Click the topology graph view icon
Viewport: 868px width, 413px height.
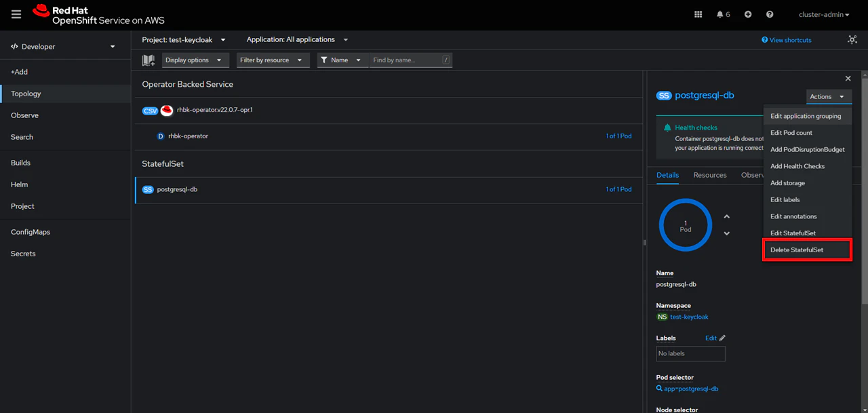click(852, 40)
